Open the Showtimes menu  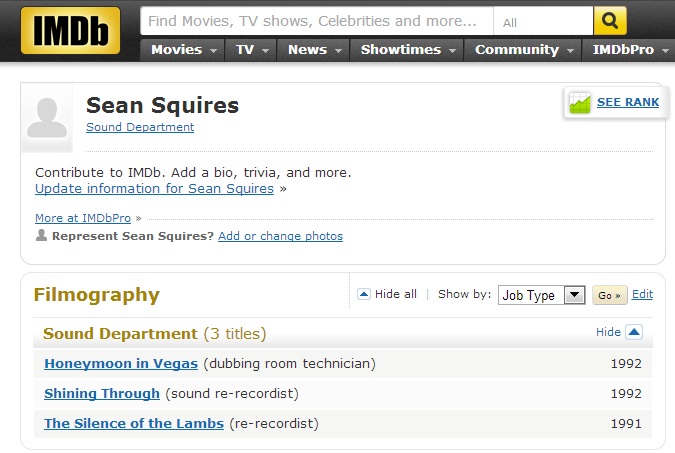407,50
